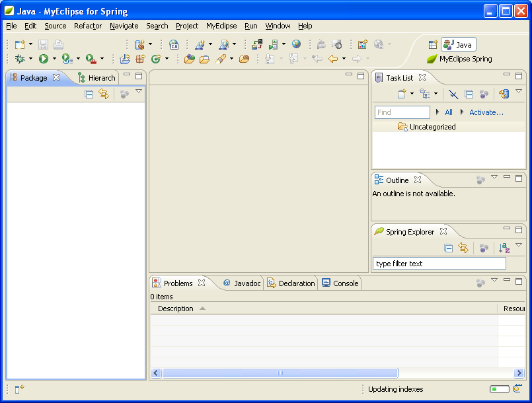This screenshot has height=403, width=532.
Task: Click the web 2.0 browser icon
Action: (x=174, y=44)
